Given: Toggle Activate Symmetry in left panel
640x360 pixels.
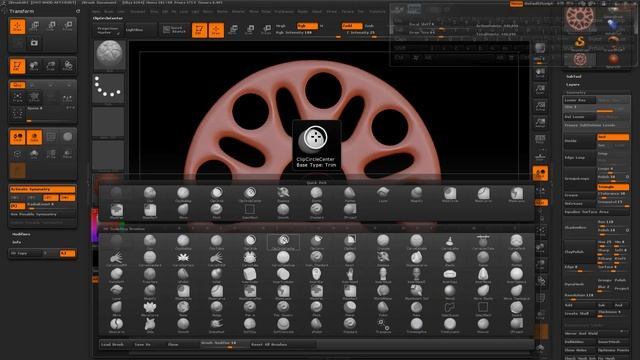Looking at the screenshot, I should point(42,189).
